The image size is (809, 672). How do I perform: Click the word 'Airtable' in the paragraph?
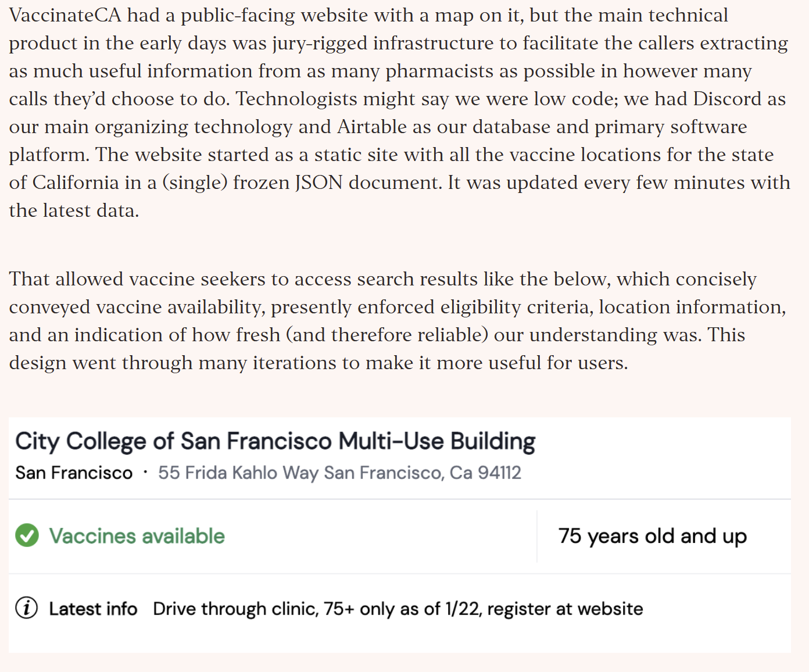[x=372, y=127]
